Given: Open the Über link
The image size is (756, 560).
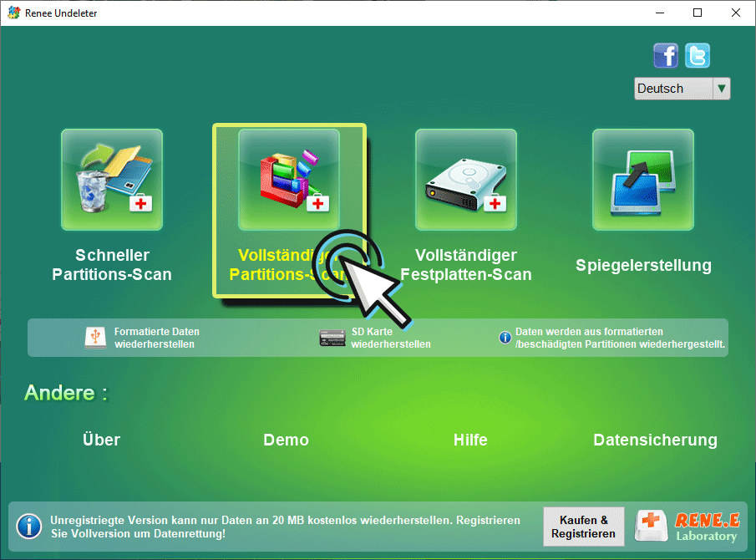Looking at the screenshot, I should [101, 440].
